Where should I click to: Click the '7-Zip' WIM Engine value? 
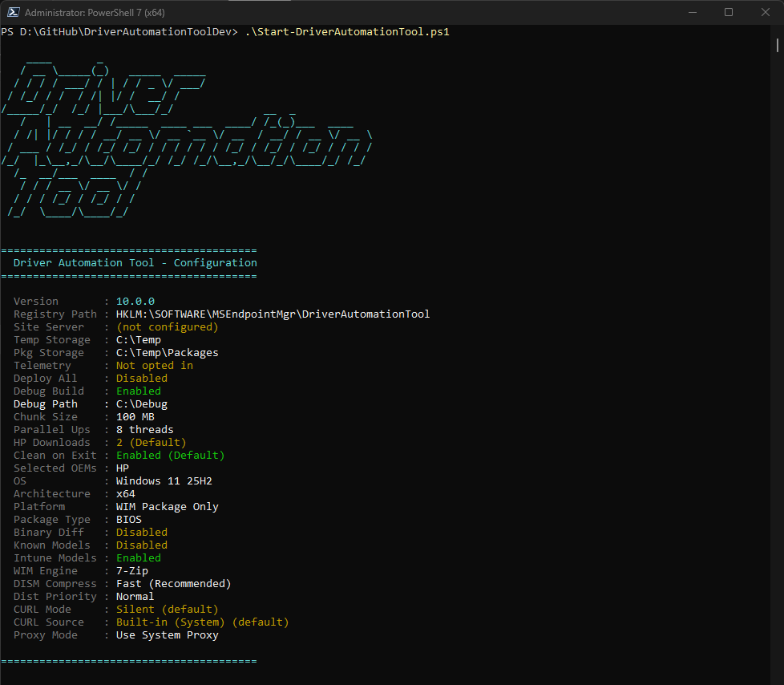[x=132, y=571]
